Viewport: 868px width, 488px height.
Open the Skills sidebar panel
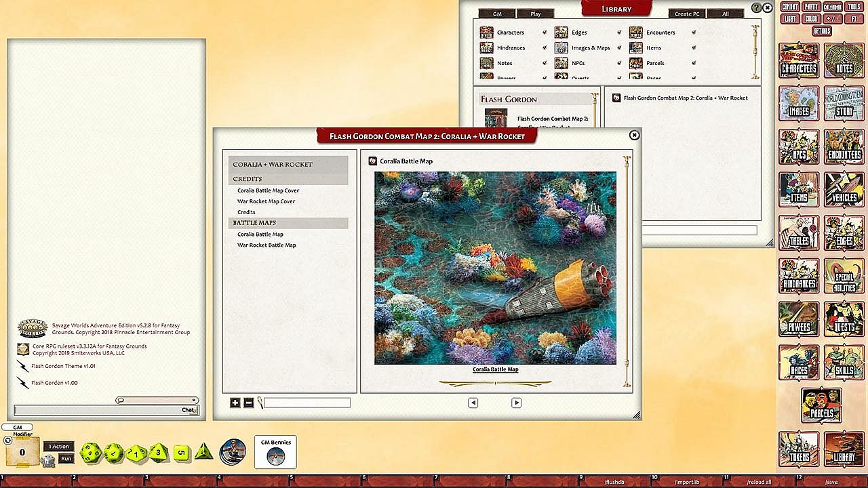tap(844, 363)
